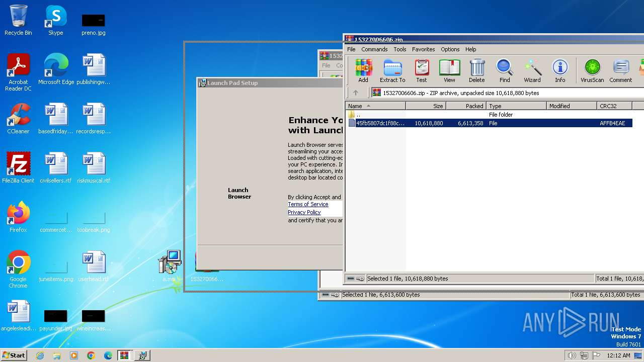Select payunder.jpg on the desktop
The image size is (644, 362).
pyautogui.click(x=56, y=320)
